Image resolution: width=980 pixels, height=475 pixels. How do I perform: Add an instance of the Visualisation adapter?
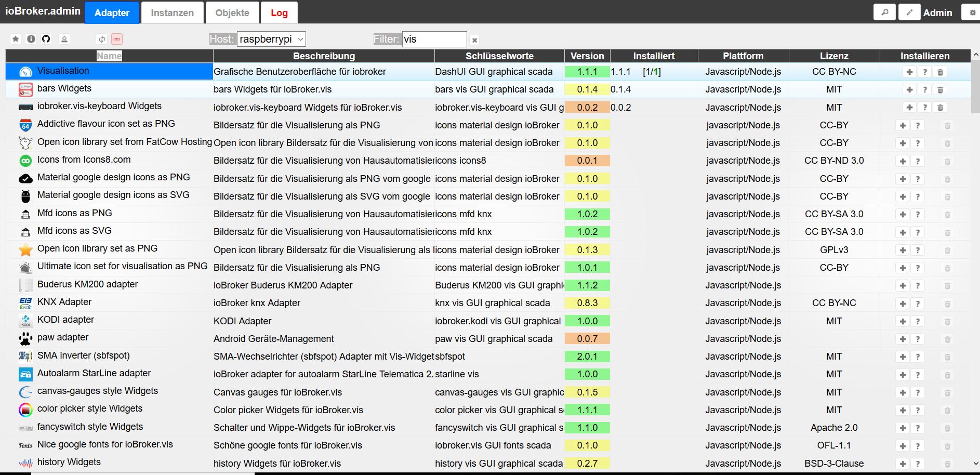click(x=909, y=72)
